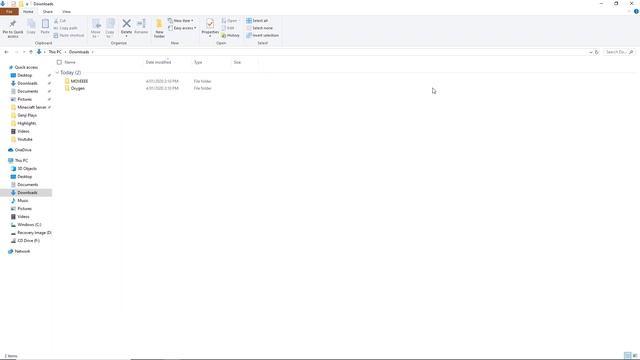The image size is (640, 360).
Task: Sort by the Type column header
Action: point(198,62)
